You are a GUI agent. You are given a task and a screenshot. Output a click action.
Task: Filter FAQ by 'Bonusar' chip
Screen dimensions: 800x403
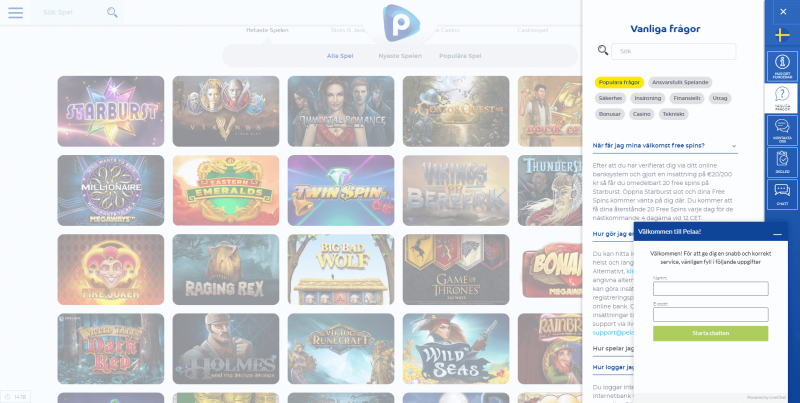pos(610,114)
